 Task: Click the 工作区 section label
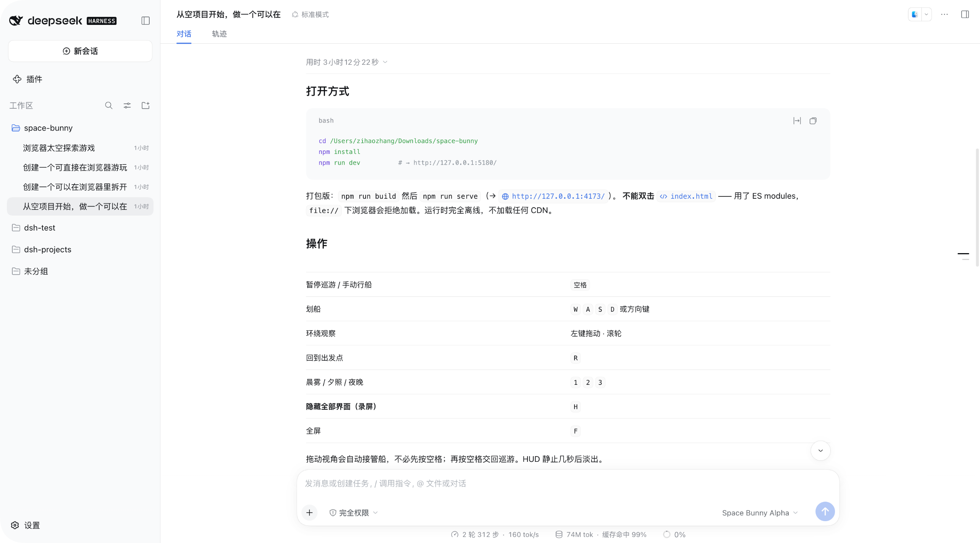tap(21, 105)
